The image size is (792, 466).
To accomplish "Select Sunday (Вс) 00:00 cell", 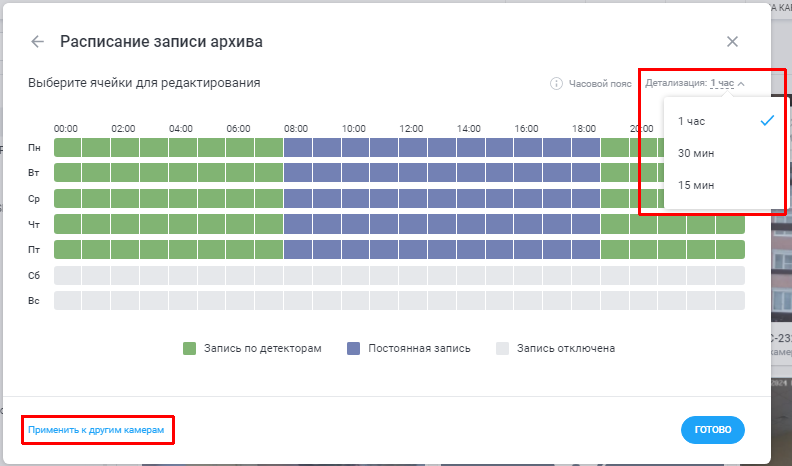I will click(67, 300).
